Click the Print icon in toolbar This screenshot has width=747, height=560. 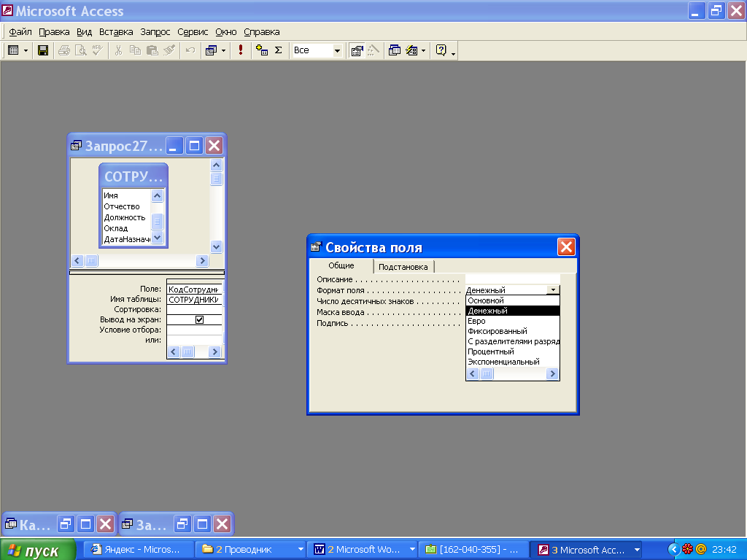pos(64,50)
